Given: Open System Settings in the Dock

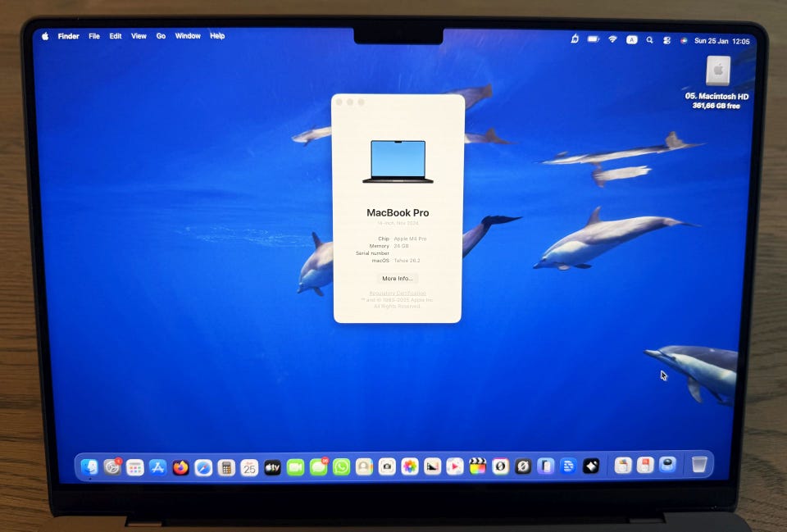Looking at the screenshot, I should (x=112, y=466).
